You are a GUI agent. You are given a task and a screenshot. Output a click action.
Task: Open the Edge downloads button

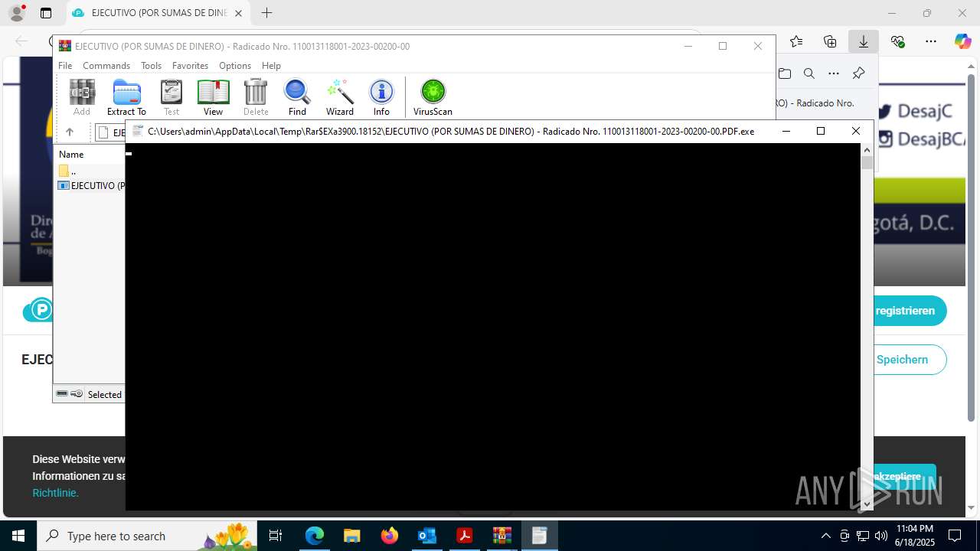point(863,41)
